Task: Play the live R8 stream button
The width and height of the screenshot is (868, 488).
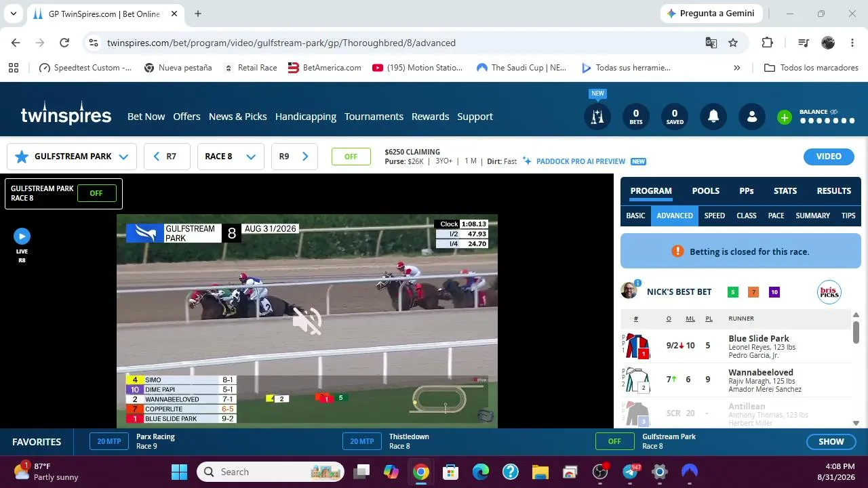Action: [22, 236]
